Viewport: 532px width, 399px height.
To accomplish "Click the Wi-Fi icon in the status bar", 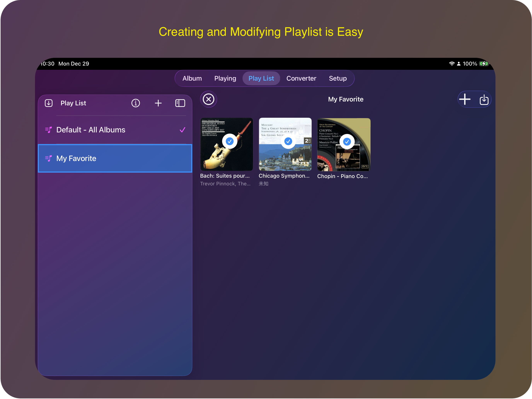I will pyautogui.click(x=452, y=63).
